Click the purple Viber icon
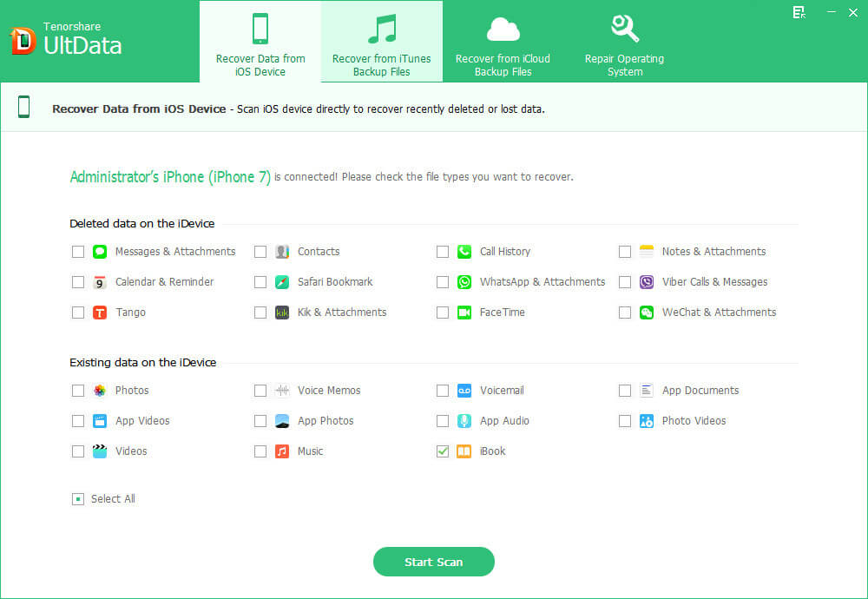This screenshot has width=868, height=599. 647,282
